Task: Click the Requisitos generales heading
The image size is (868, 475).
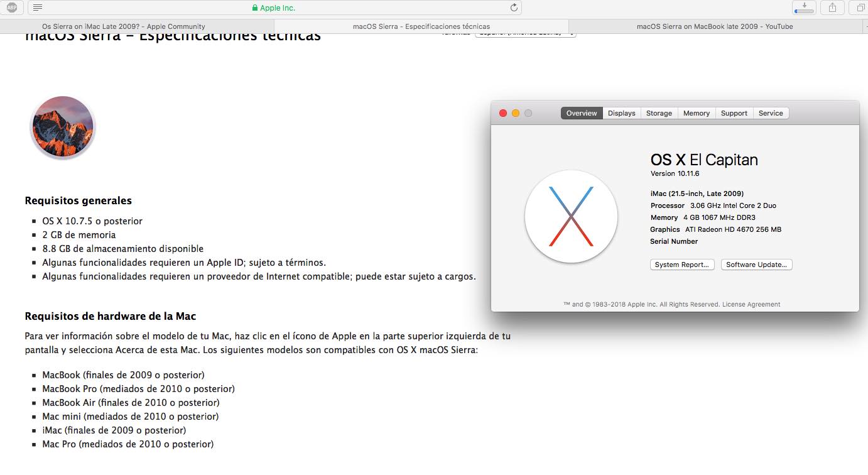Action: click(x=79, y=201)
